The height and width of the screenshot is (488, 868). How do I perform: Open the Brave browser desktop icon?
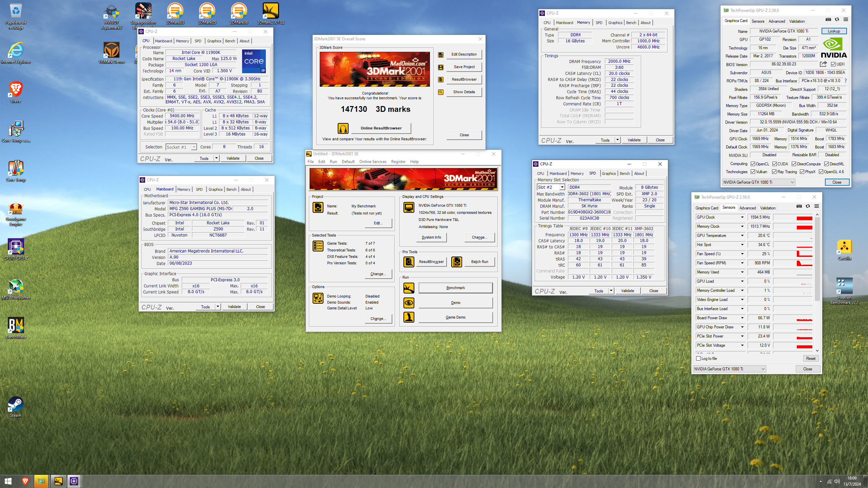click(x=16, y=92)
